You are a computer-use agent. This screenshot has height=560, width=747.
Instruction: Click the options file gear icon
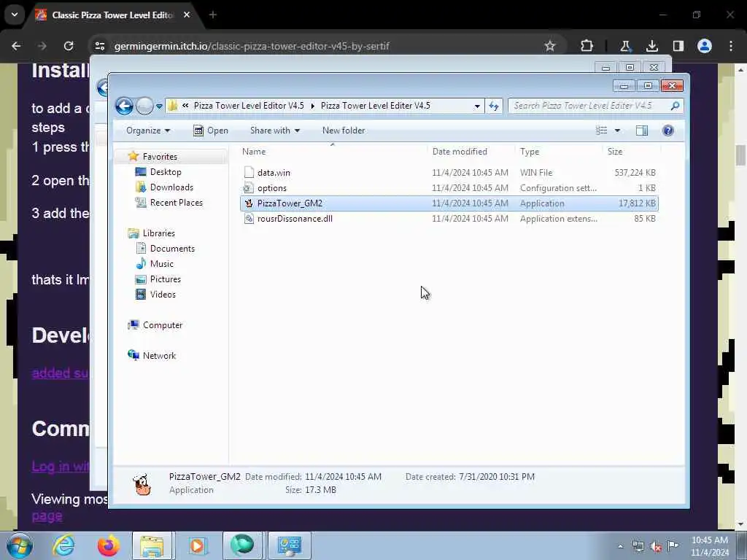tap(249, 188)
